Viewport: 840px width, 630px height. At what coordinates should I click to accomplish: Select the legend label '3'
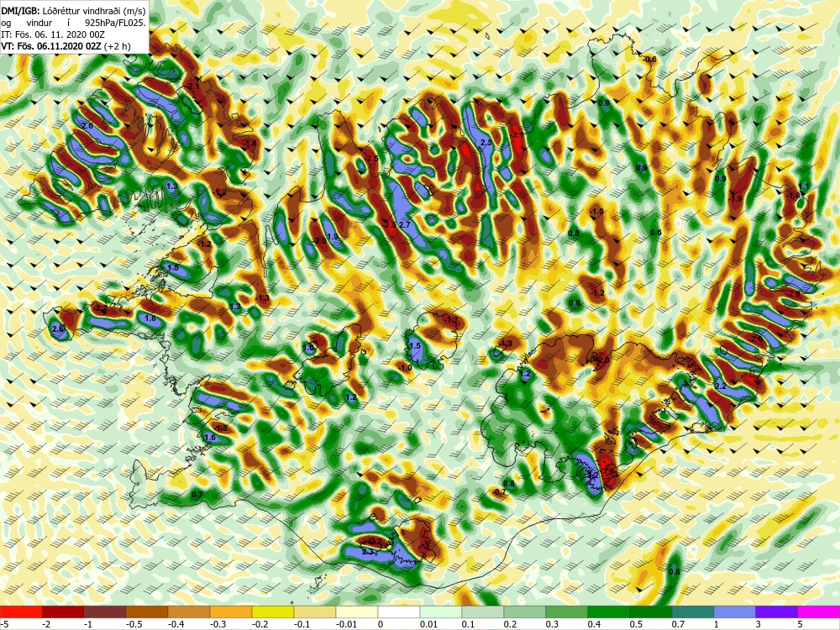point(756,624)
